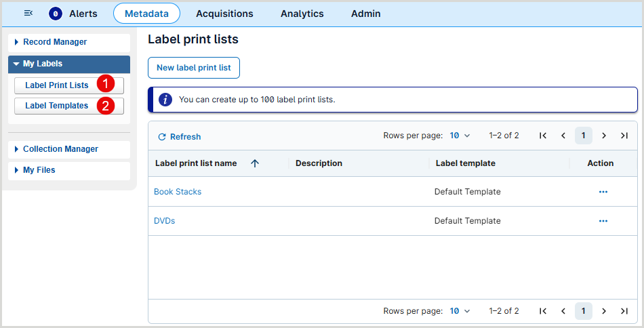Open action menu for DVDs row

(x=603, y=221)
